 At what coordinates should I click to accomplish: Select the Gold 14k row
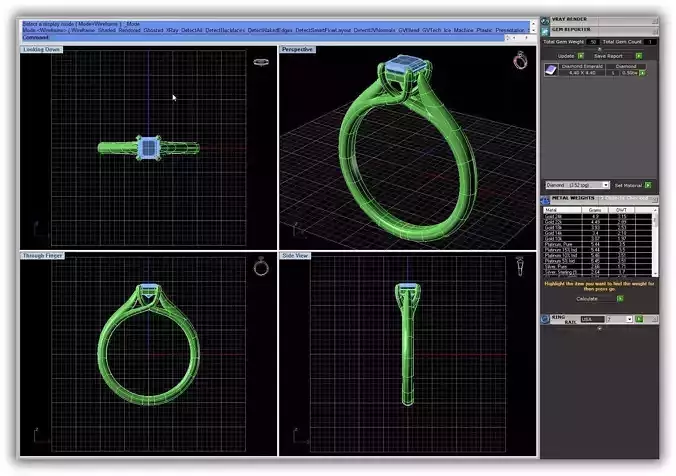(598, 233)
